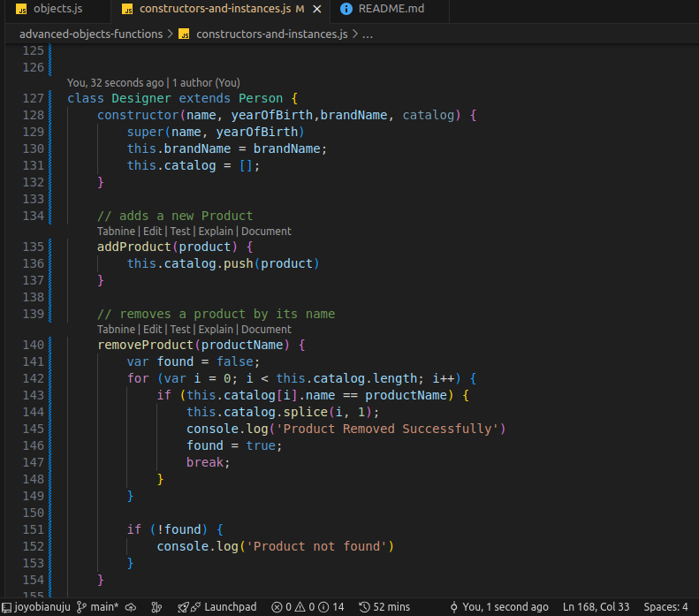This screenshot has height=616, width=699.
Task: Open problems panel via errors count
Action: 281,607
